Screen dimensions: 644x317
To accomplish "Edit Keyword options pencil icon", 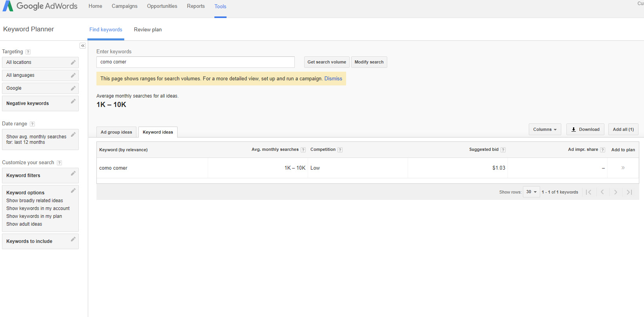I will 73,191.
